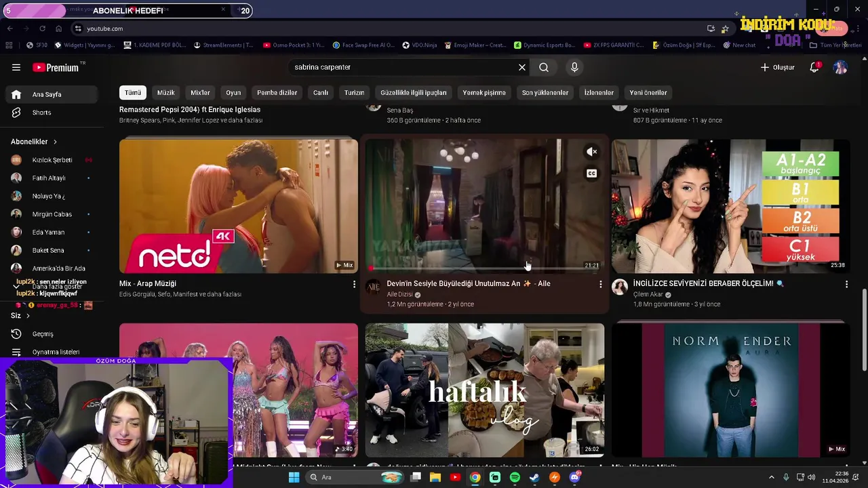Open the Eda Yaman subscription channel

coord(53,232)
